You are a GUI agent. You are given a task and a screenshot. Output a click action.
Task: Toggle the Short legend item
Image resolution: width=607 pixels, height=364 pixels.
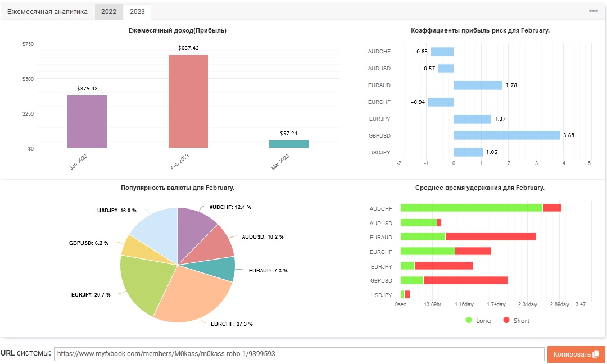point(516,321)
